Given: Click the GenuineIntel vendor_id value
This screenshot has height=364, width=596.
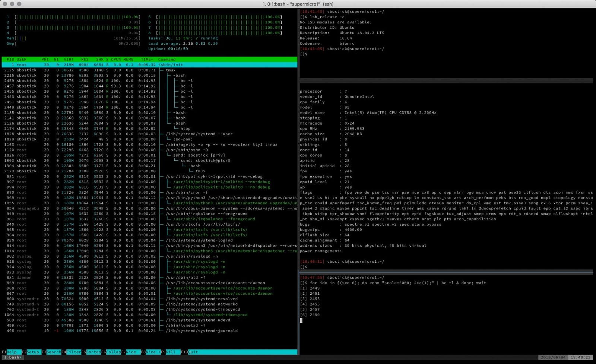Looking at the screenshot, I should 359,97.
